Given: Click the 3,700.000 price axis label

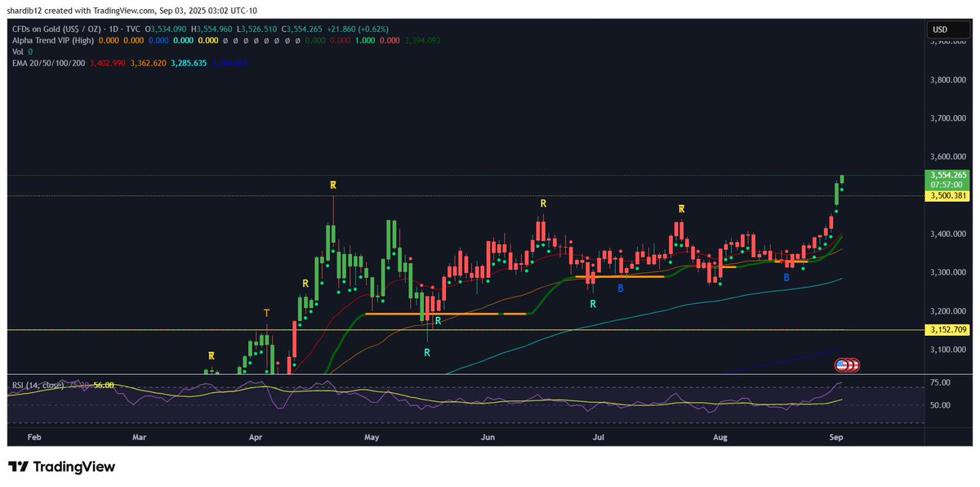Looking at the screenshot, I should pyautogui.click(x=949, y=118).
